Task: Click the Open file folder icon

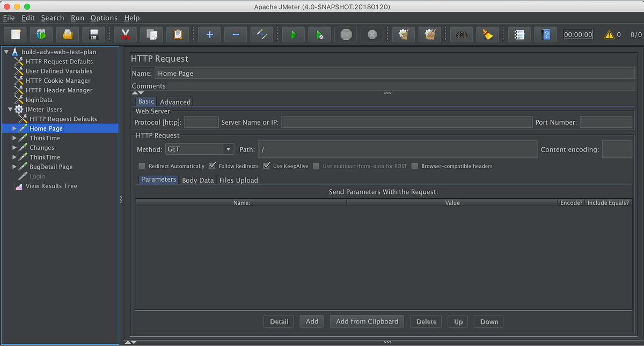Action: coord(68,35)
